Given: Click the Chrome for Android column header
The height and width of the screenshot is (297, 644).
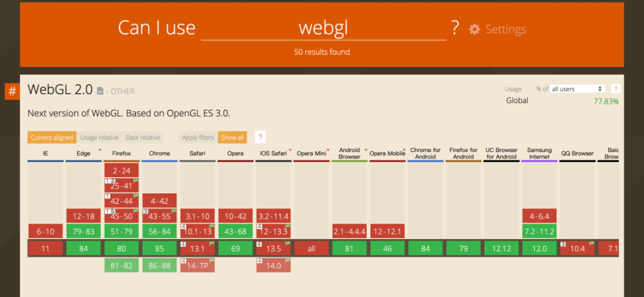Looking at the screenshot, I should tap(426, 154).
